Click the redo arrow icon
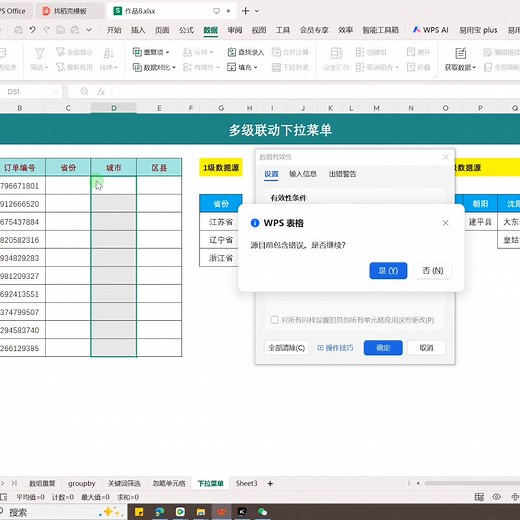520x520 pixels. (46, 30)
